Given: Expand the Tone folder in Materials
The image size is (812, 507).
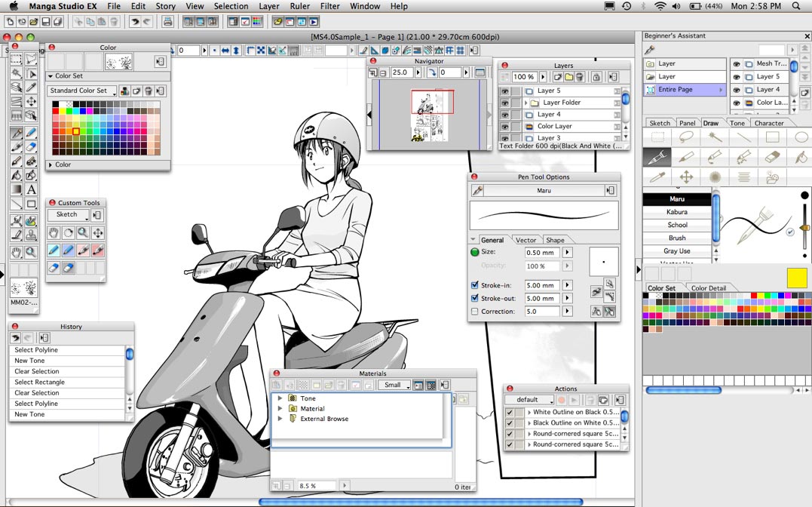Looking at the screenshot, I should coord(280,398).
